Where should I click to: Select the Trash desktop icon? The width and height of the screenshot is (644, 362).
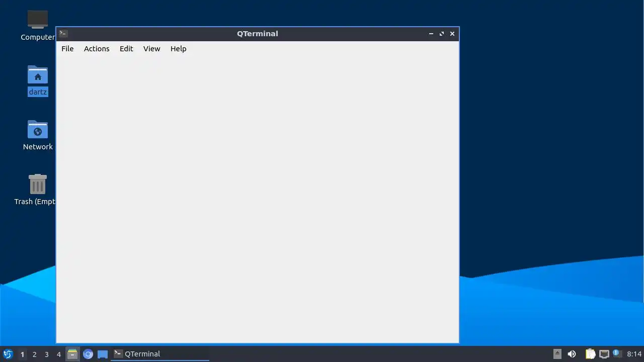pos(38,190)
